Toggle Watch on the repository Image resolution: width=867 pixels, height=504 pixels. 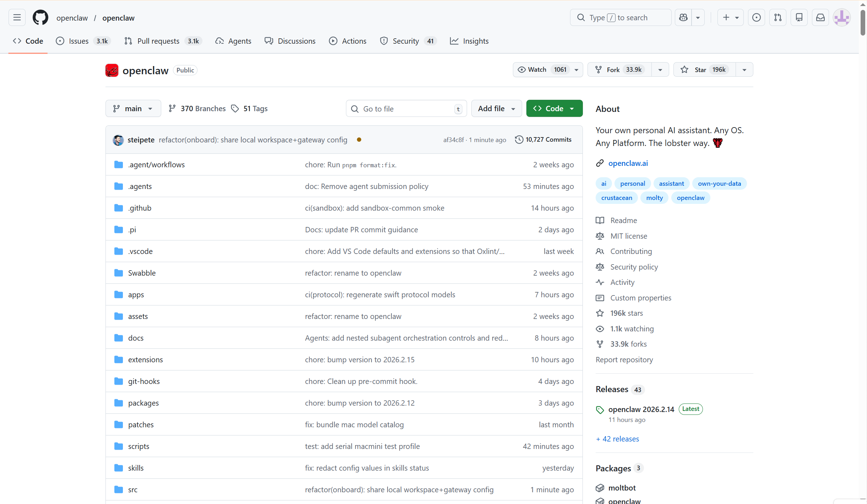coord(548,70)
